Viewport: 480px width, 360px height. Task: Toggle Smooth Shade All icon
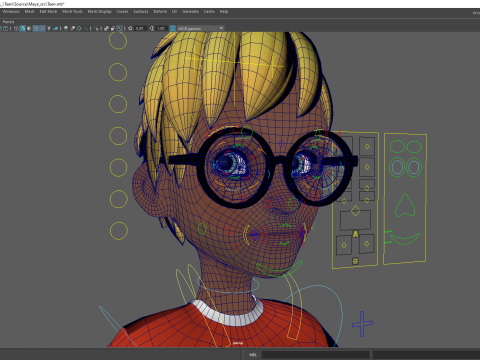tap(23, 28)
